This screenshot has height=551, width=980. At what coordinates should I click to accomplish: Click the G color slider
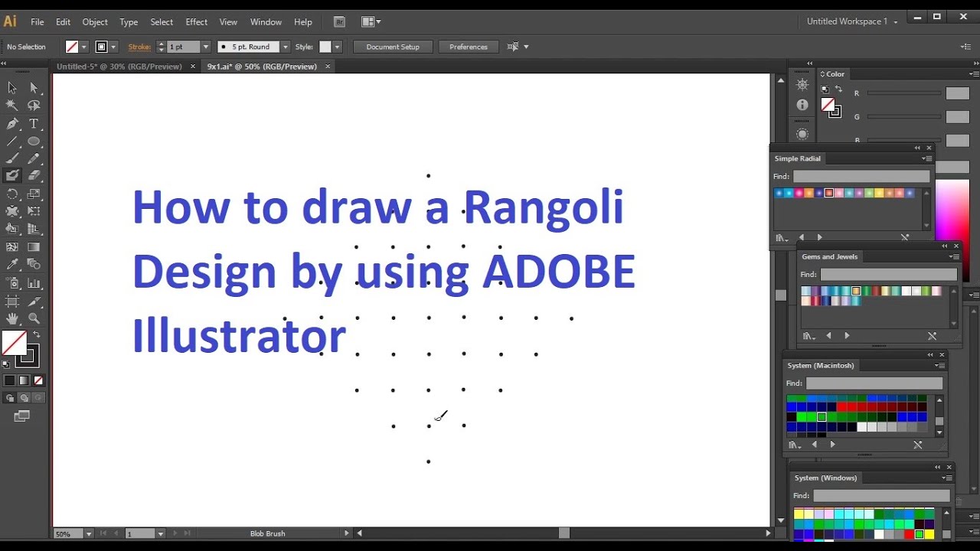(904, 117)
